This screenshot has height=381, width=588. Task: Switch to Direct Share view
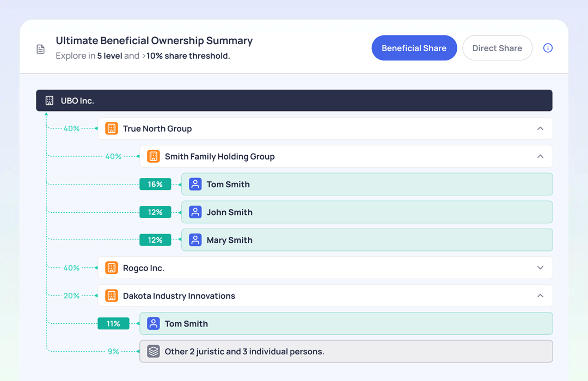tap(497, 48)
